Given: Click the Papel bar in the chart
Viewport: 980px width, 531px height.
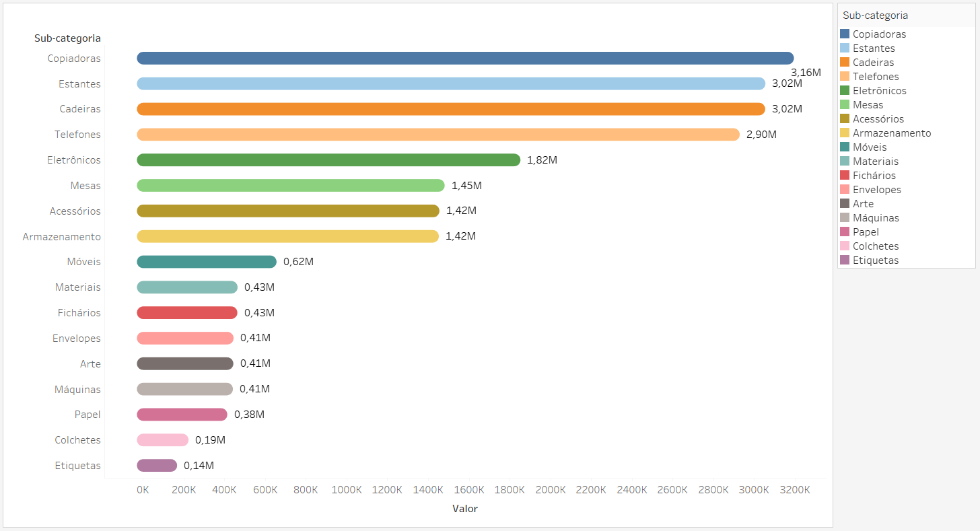Looking at the screenshot, I should point(182,415).
